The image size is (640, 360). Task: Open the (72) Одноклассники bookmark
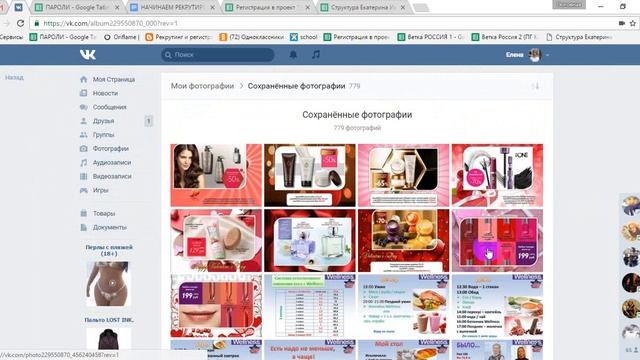coord(251,37)
